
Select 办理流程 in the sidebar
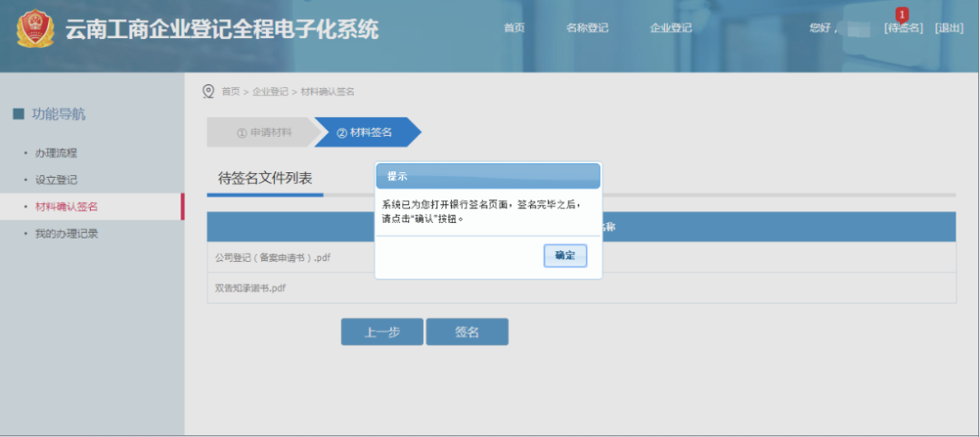pyautogui.click(x=55, y=153)
